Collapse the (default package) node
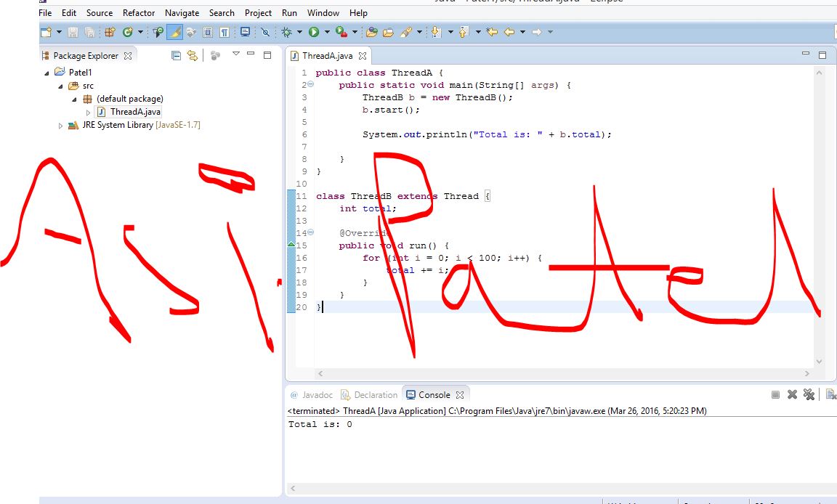 [x=74, y=99]
